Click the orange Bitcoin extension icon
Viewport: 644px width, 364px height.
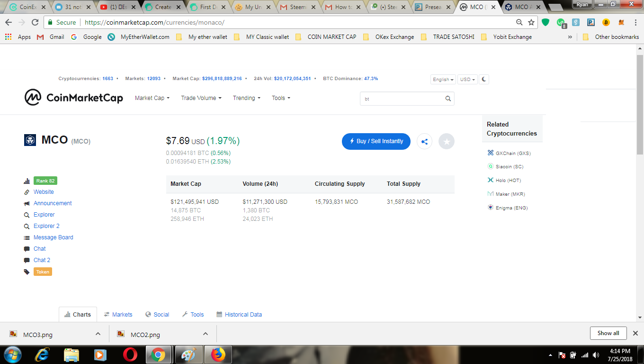click(606, 22)
